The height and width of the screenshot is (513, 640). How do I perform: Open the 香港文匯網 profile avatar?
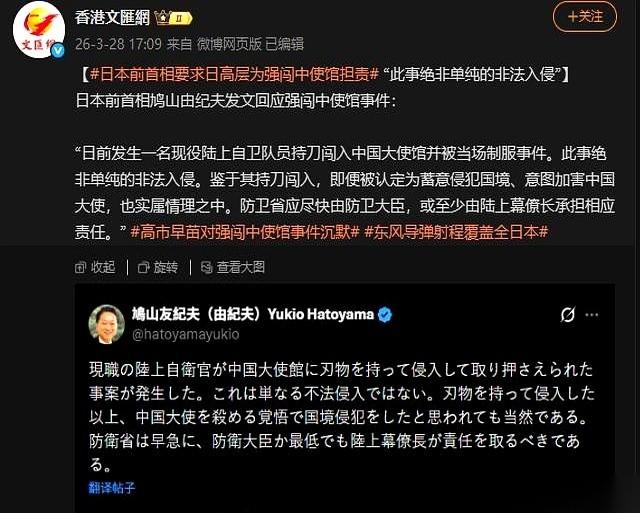[39, 29]
